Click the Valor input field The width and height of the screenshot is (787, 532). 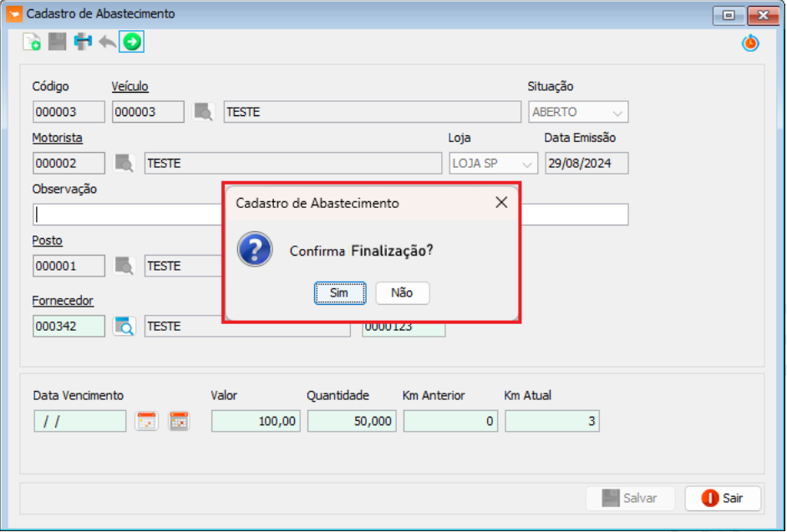coord(256,422)
